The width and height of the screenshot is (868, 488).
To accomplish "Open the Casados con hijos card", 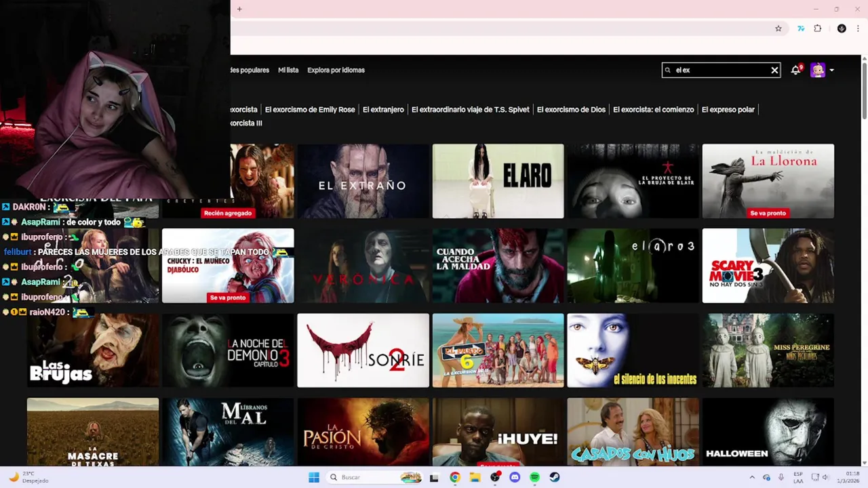I will tap(633, 432).
